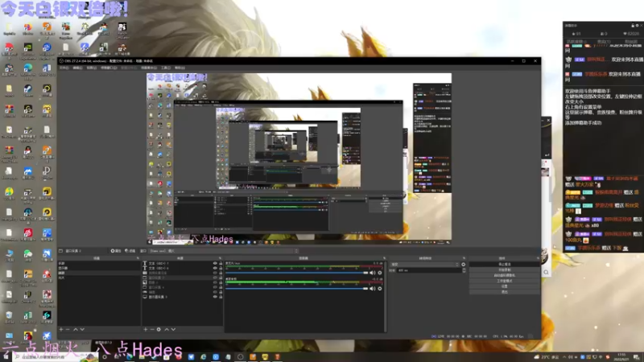Open View menu in OBS
The height and width of the screenshot is (362, 644).
click(92, 68)
